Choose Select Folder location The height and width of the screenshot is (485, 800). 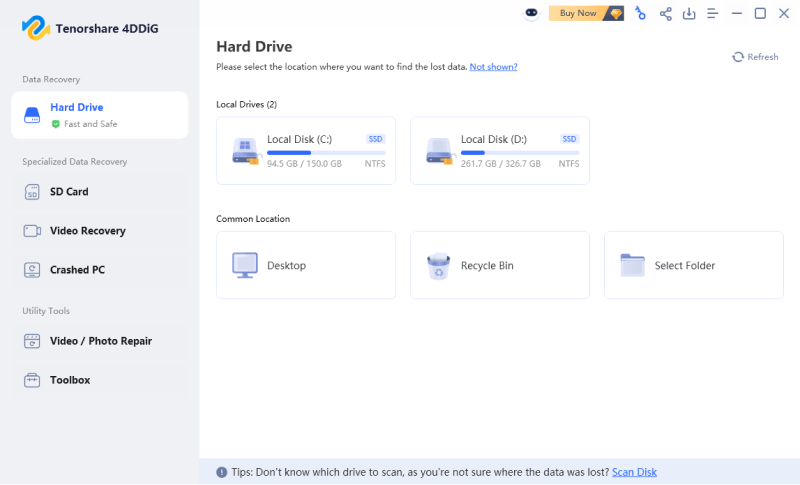tap(694, 265)
